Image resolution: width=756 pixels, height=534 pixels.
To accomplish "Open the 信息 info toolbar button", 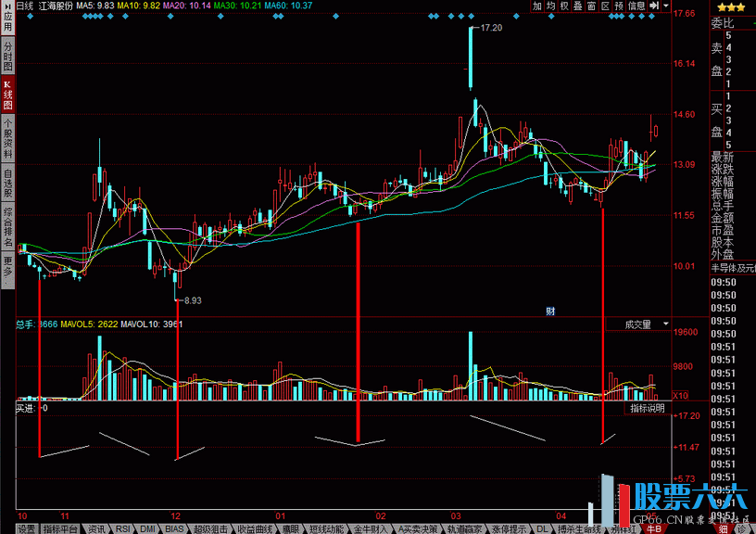I will tap(636, 6).
